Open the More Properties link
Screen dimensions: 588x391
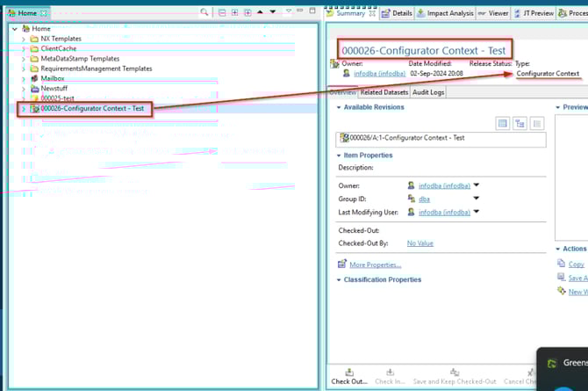pos(375,264)
